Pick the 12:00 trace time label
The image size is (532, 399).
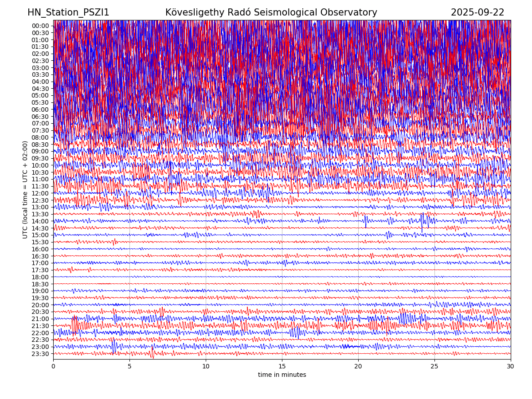click(x=40, y=193)
